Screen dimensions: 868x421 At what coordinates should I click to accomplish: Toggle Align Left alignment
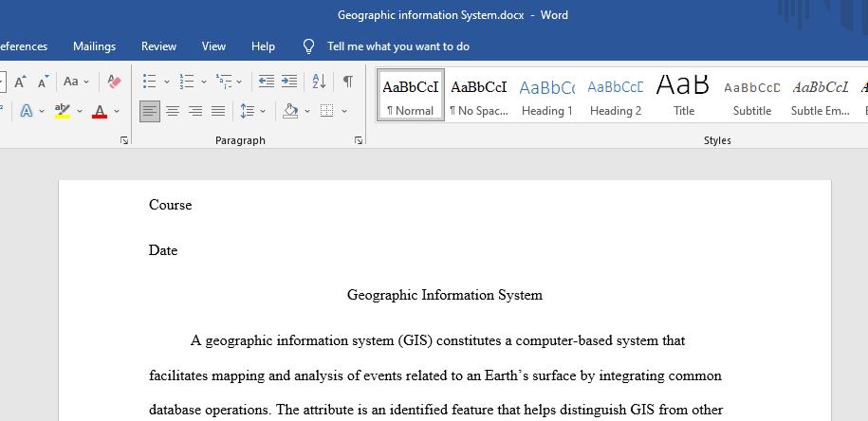pos(150,111)
